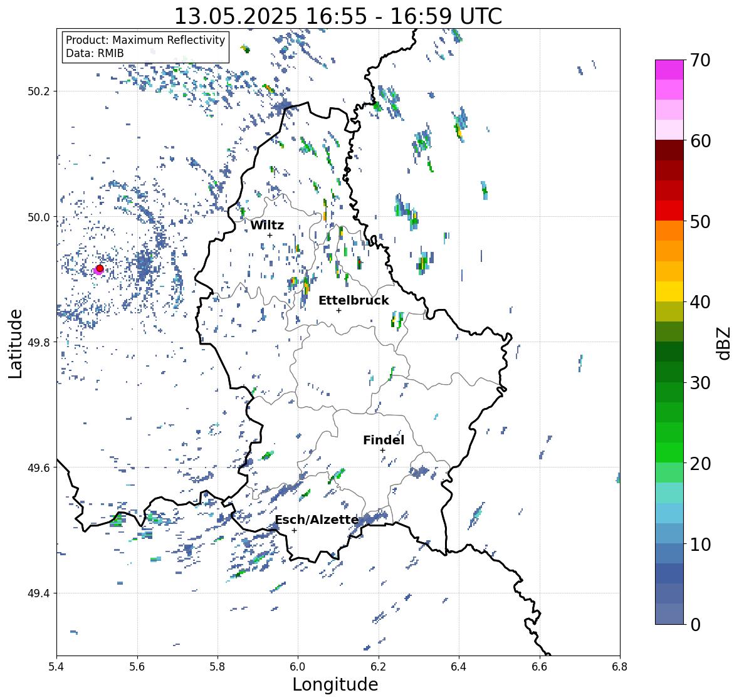Click longitude tick label 5.4

click(x=56, y=667)
